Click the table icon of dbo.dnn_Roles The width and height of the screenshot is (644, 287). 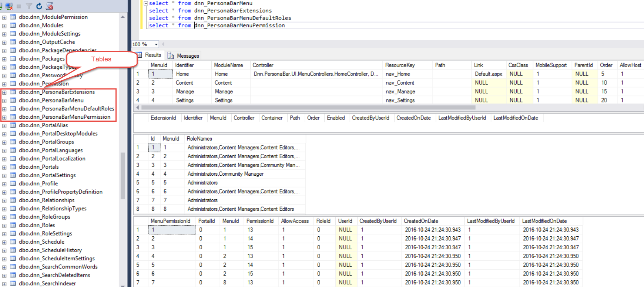(x=13, y=225)
